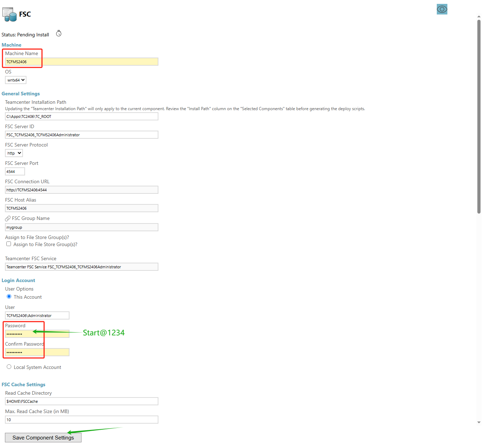Toggle the eye visibility icon
Viewport: 501px width, 448px height.
pos(442,9)
